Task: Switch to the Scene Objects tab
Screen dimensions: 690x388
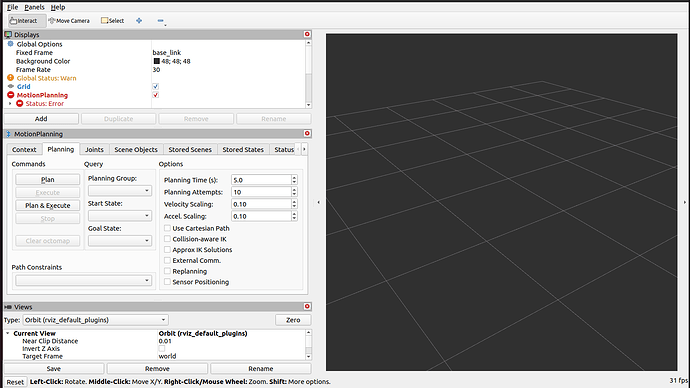Action: pos(136,150)
